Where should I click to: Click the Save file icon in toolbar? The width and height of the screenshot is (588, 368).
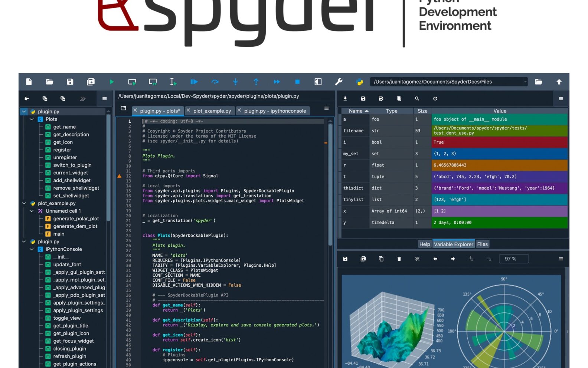coord(70,82)
